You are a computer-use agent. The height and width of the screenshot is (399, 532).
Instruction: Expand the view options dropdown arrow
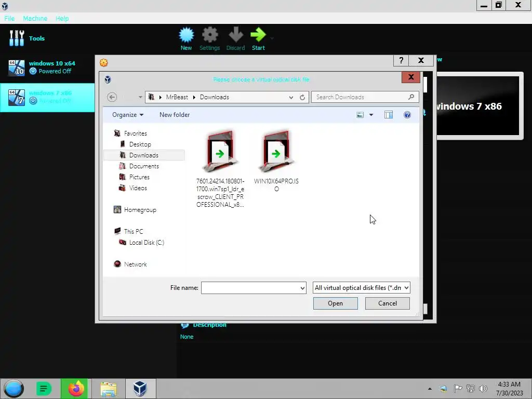click(371, 115)
